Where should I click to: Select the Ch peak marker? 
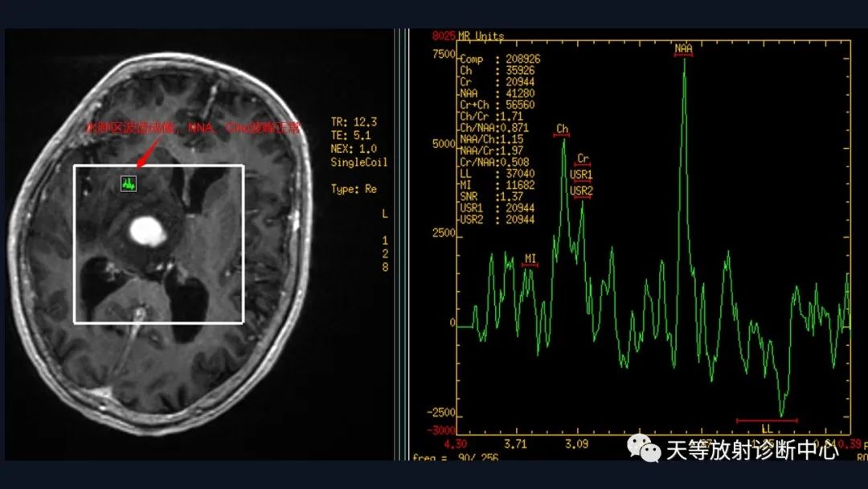click(x=562, y=130)
